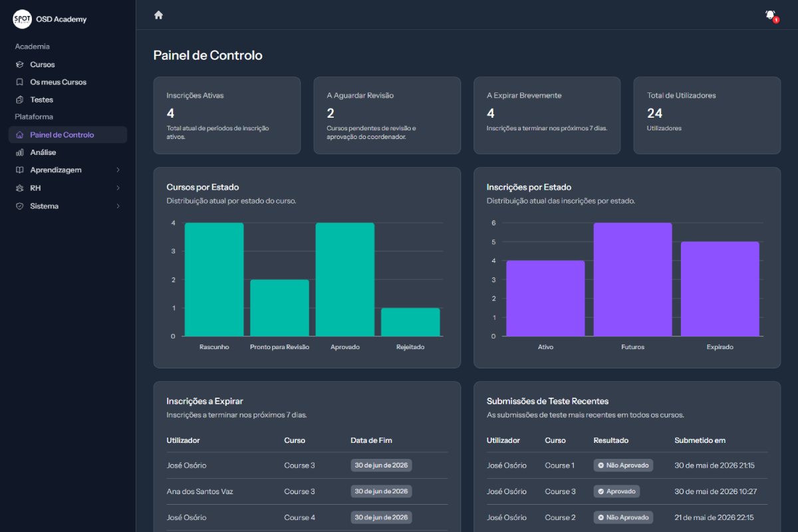
Task: Open the Inscrições Ativas summary card
Action: coord(227,116)
